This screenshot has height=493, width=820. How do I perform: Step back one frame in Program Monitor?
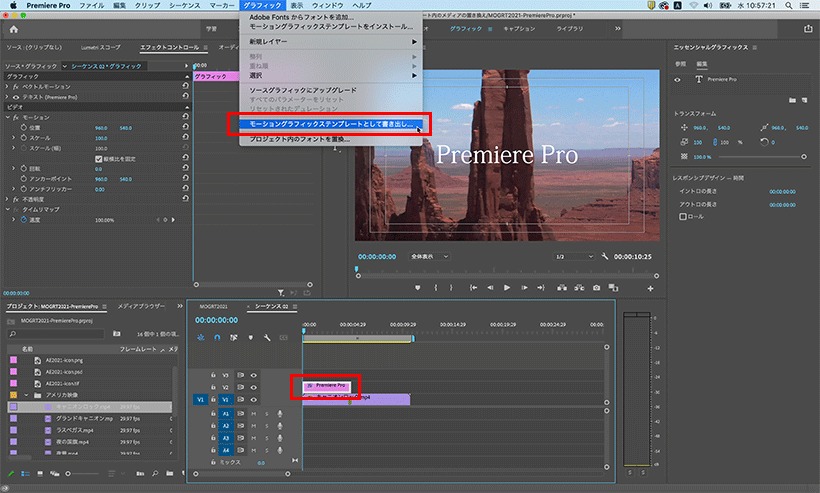coord(490,288)
